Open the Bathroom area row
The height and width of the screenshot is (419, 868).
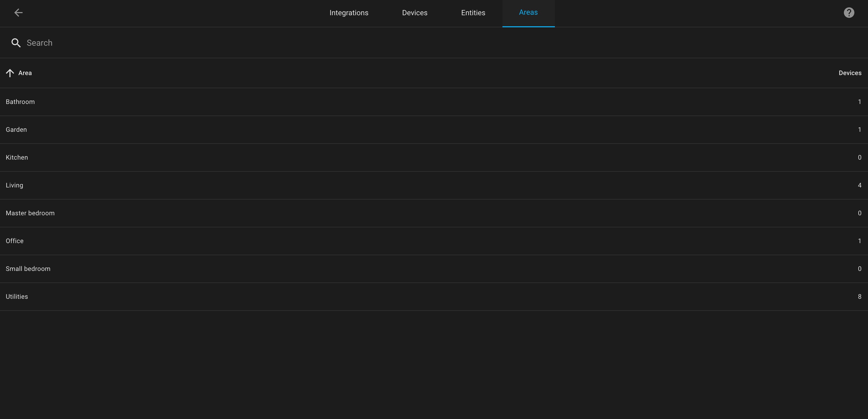[434, 102]
